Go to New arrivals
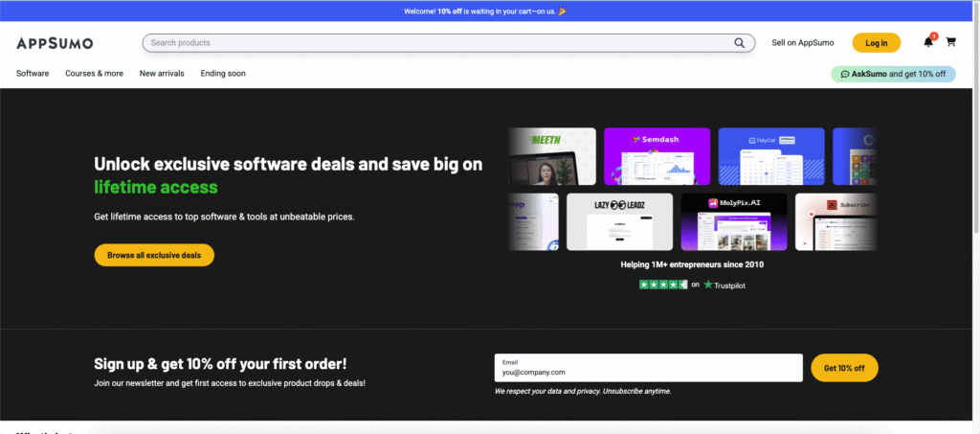Viewport: 980px width, 434px height. [x=162, y=73]
